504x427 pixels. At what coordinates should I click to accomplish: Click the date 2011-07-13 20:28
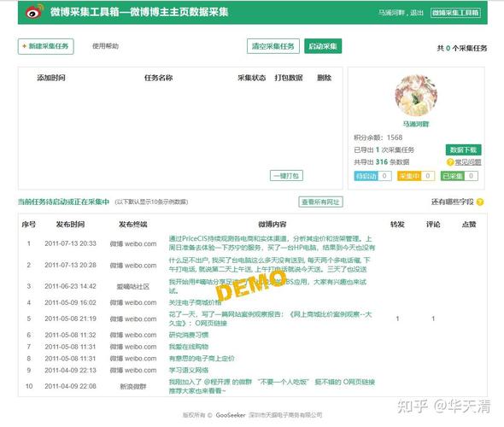70,265
